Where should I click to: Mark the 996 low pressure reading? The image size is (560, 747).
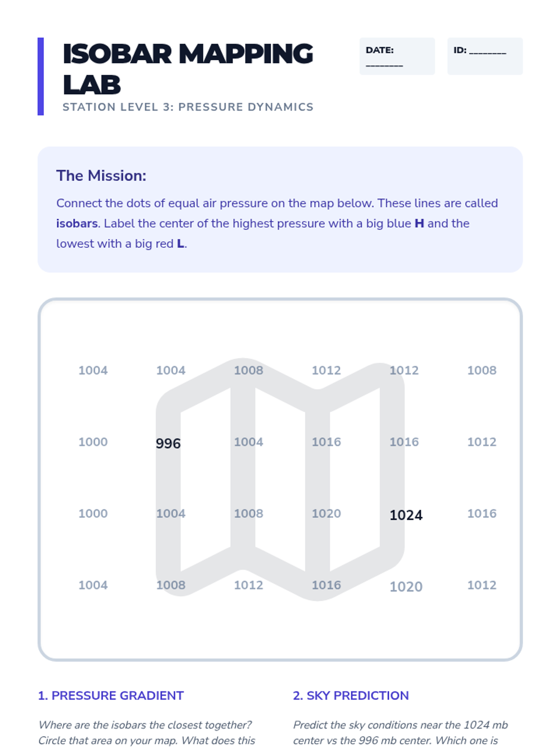(168, 443)
